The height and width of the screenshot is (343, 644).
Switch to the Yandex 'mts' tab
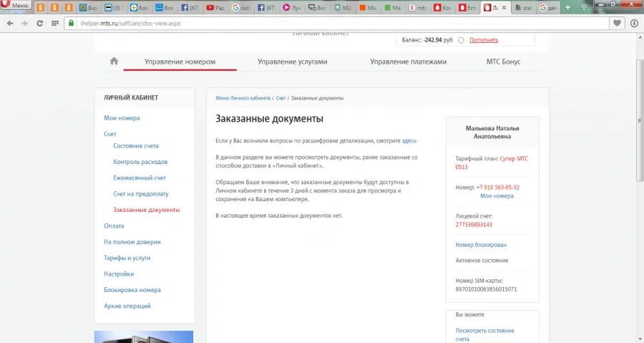(418, 7)
